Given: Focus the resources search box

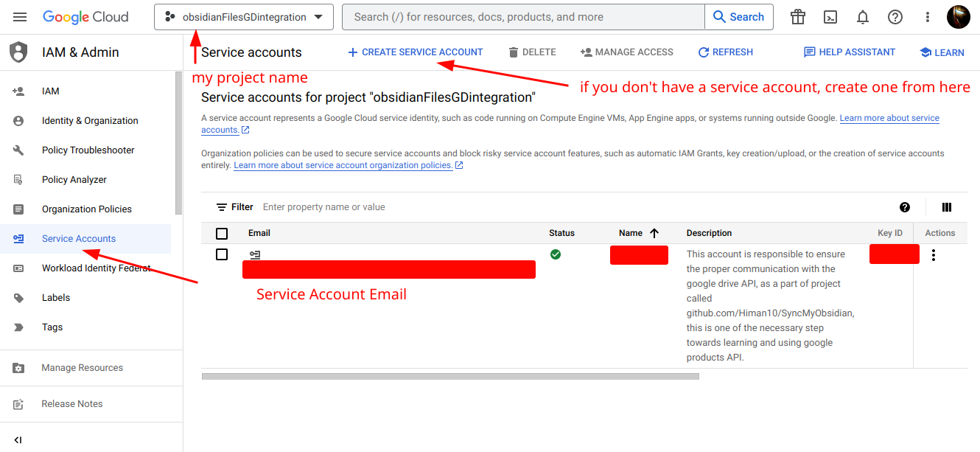Looking at the screenshot, I should (x=523, y=17).
